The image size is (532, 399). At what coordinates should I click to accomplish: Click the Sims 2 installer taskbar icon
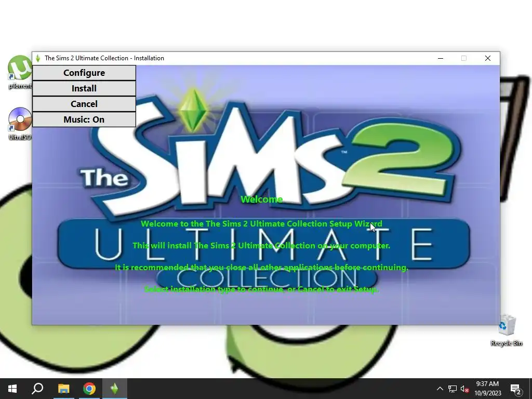tap(115, 389)
